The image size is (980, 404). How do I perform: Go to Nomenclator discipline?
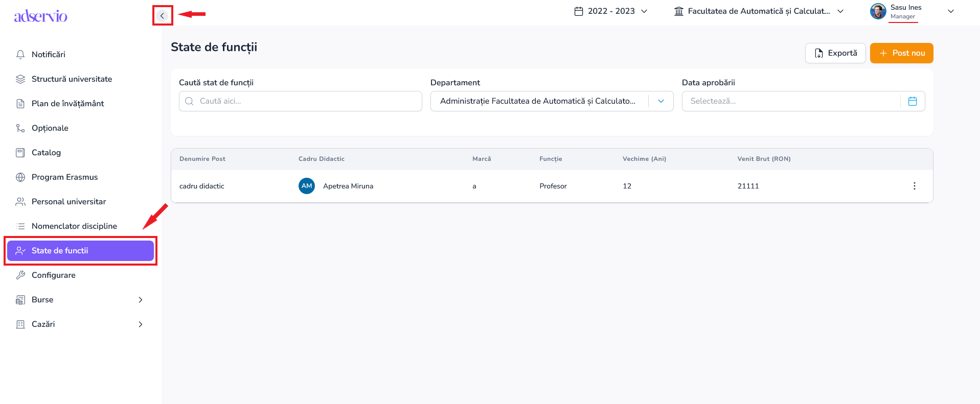pyautogui.click(x=80, y=226)
